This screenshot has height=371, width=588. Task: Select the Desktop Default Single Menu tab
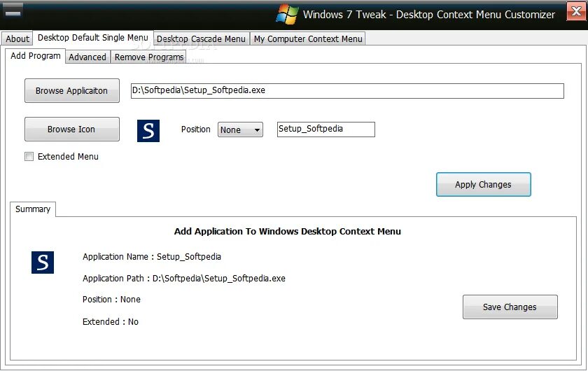[x=93, y=38]
